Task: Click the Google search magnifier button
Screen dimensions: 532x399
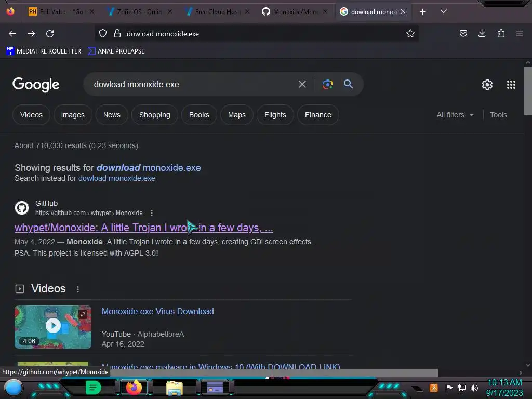Action: click(348, 84)
